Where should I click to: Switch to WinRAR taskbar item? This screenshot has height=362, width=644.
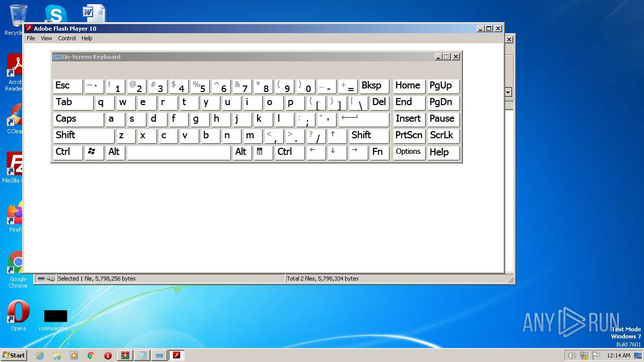click(125, 355)
